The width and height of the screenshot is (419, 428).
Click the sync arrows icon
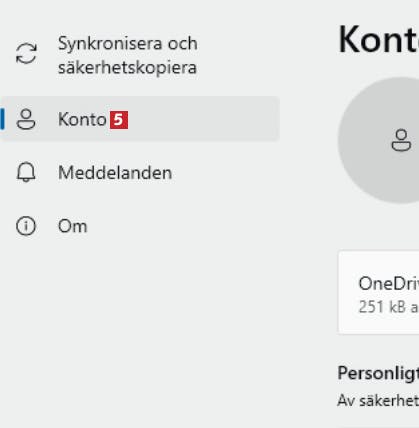pyautogui.click(x=26, y=53)
